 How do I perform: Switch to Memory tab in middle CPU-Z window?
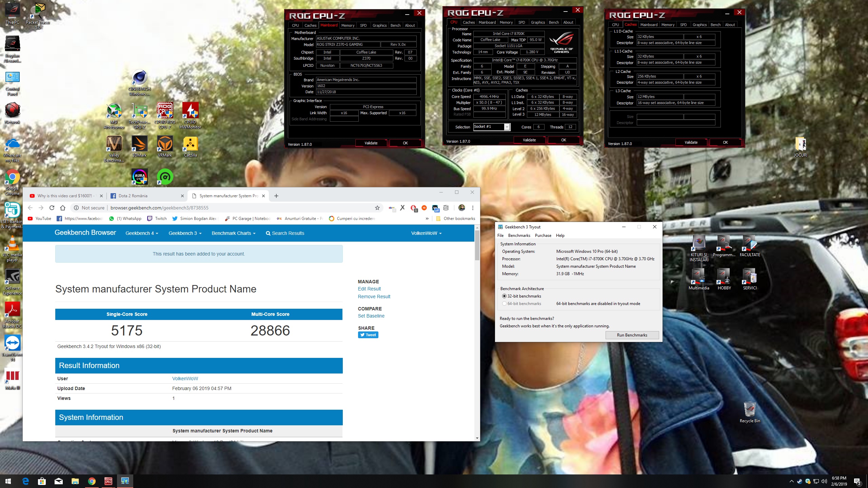506,22
